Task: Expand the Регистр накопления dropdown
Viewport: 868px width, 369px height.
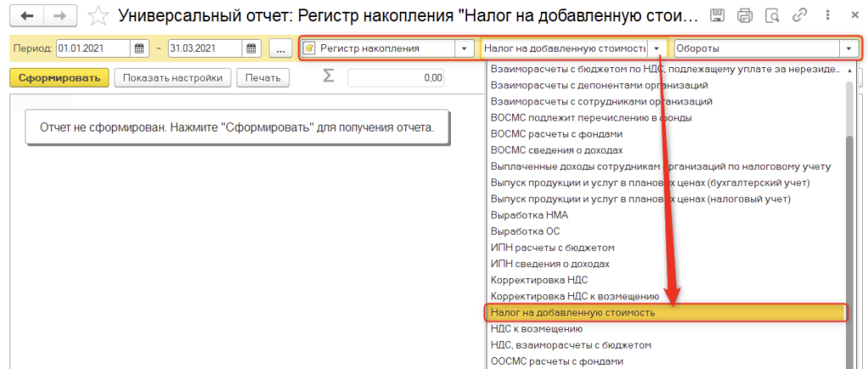Action: [x=464, y=48]
